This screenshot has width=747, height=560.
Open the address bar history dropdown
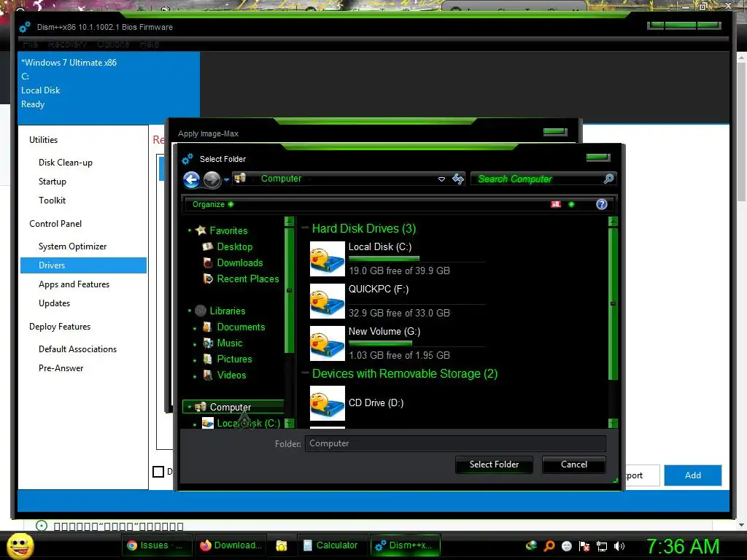coord(441,179)
